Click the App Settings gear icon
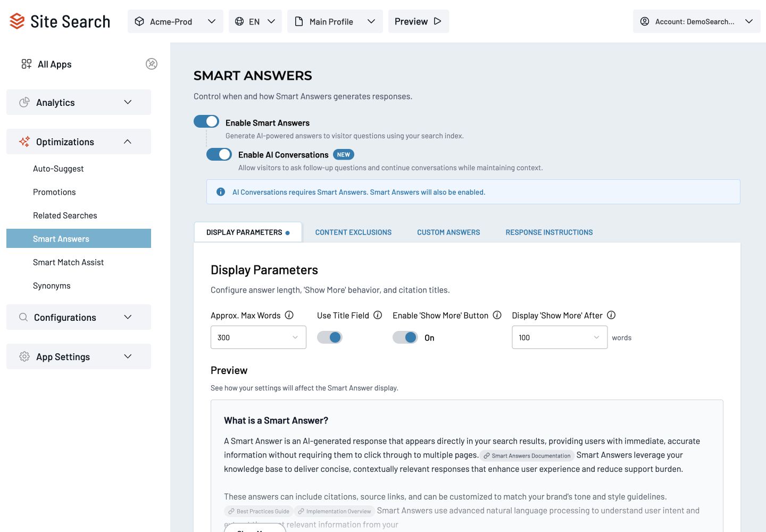Viewport: 766px width, 532px height. click(24, 356)
